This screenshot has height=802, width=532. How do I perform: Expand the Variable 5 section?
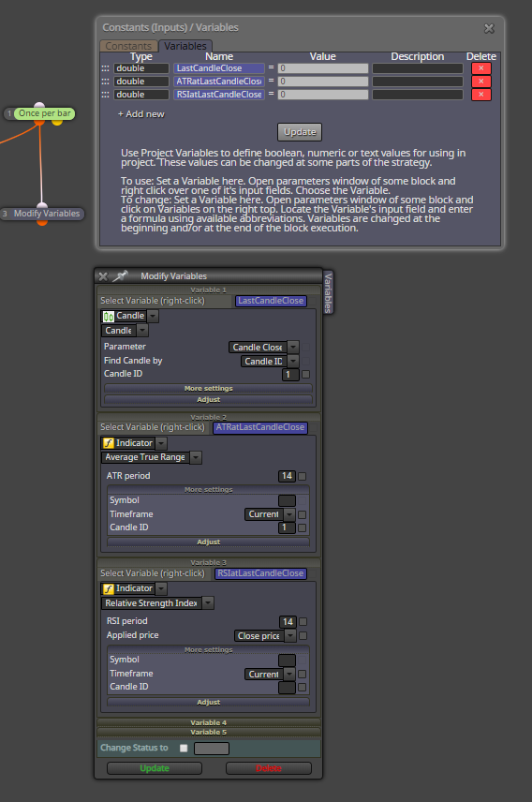click(209, 732)
